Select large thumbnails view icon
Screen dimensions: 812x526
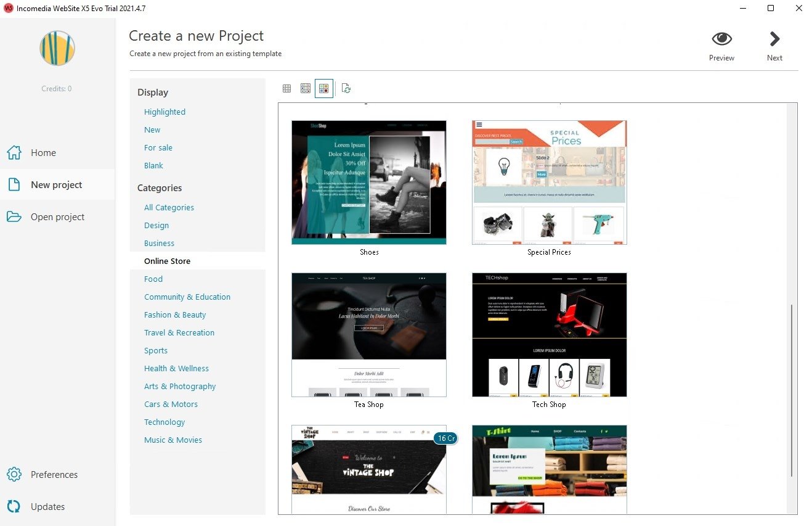click(324, 88)
